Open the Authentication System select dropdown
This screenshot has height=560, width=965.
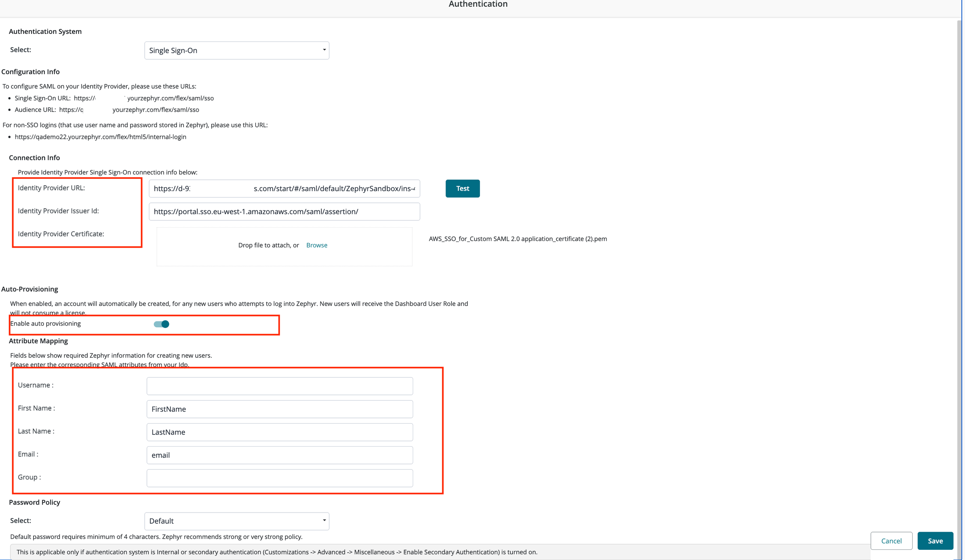236,50
